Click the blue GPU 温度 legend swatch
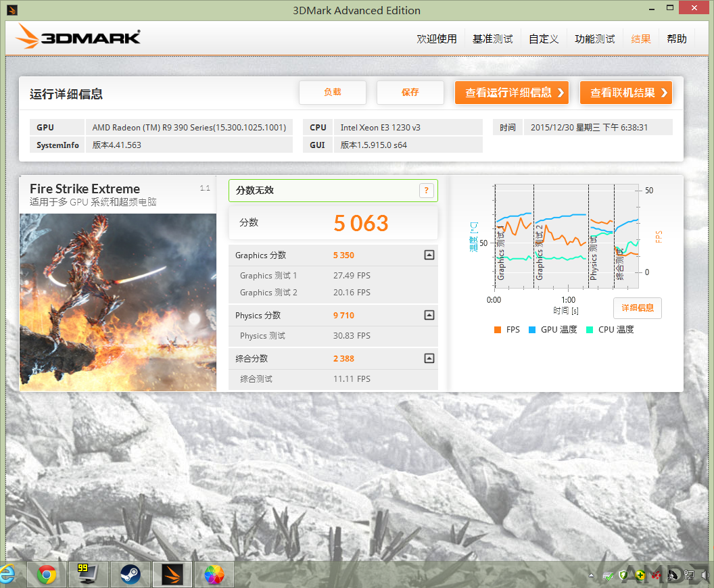The width and height of the screenshot is (714, 588). (532, 330)
